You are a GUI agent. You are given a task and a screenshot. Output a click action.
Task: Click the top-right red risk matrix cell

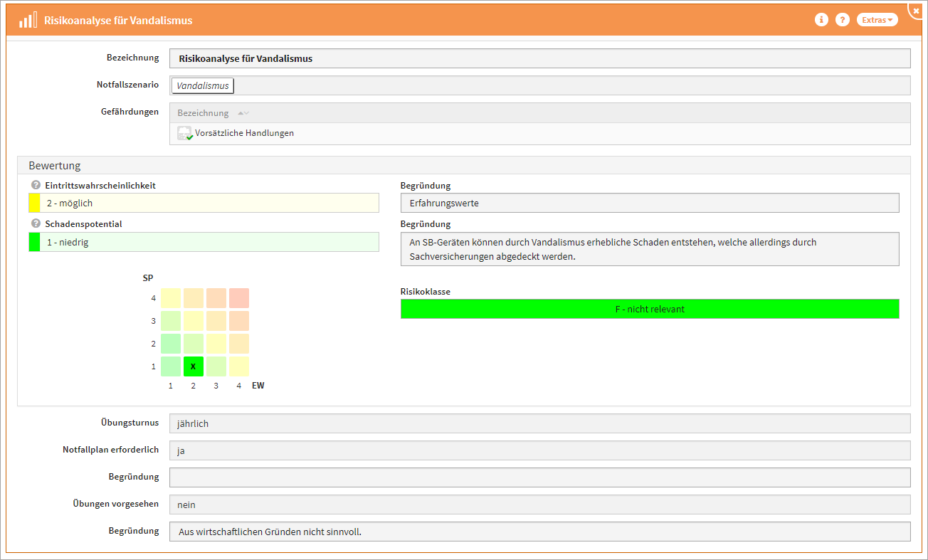239,298
